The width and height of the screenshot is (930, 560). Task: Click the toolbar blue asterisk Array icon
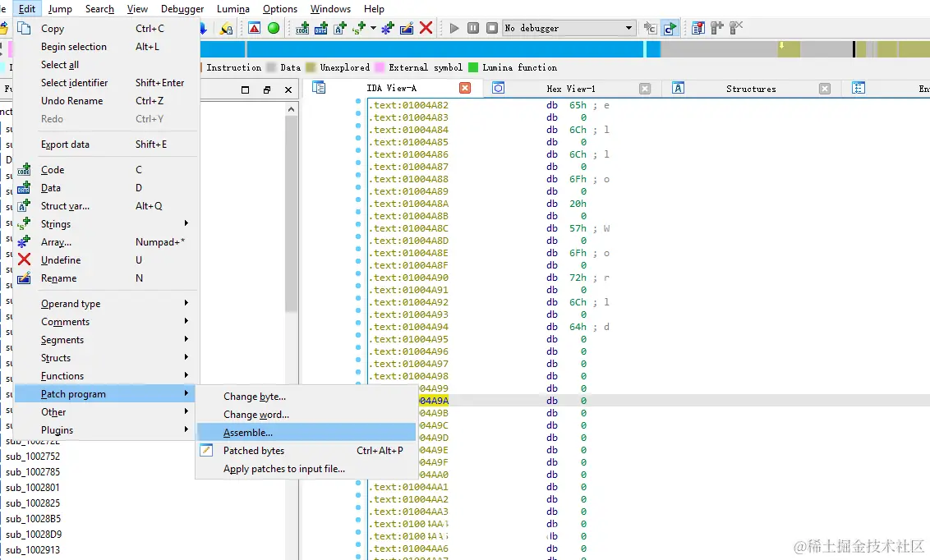click(x=387, y=28)
